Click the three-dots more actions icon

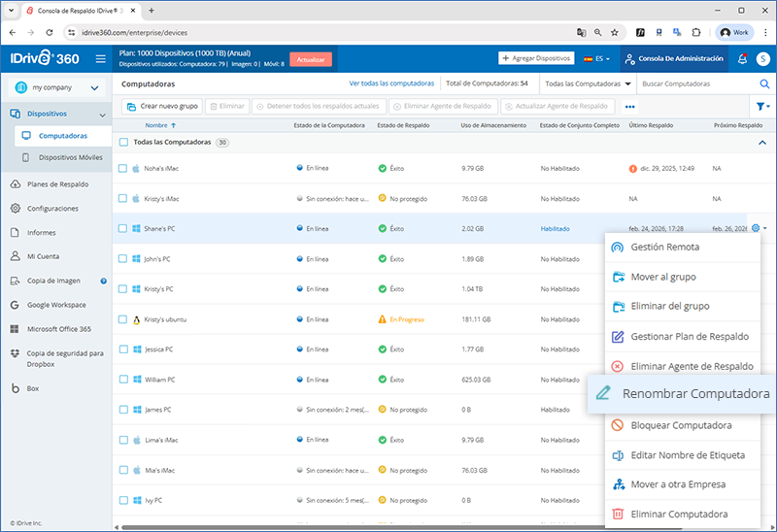point(629,107)
